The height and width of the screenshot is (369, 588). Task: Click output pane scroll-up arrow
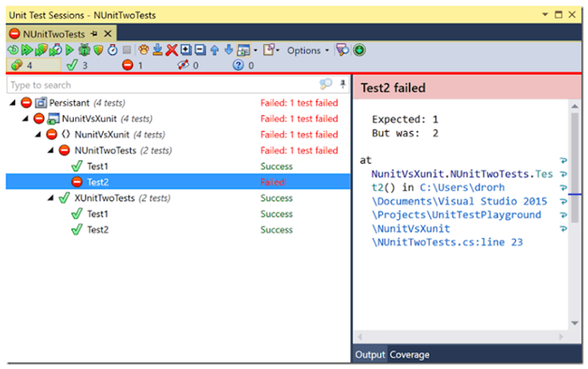(x=575, y=107)
